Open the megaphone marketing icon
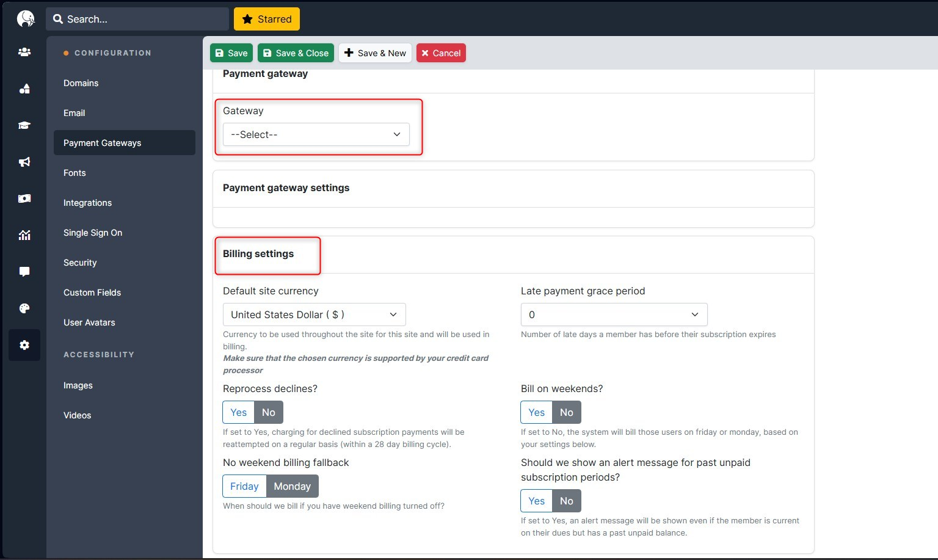The width and height of the screenshot is (938, 560). click(x=24, y=162)
